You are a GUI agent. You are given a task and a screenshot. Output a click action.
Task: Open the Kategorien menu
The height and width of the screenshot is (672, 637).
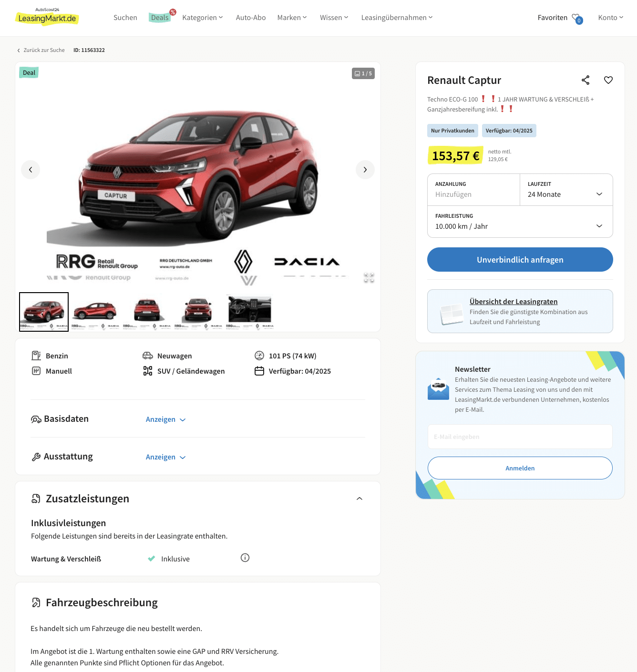click(x=203, y=18)
